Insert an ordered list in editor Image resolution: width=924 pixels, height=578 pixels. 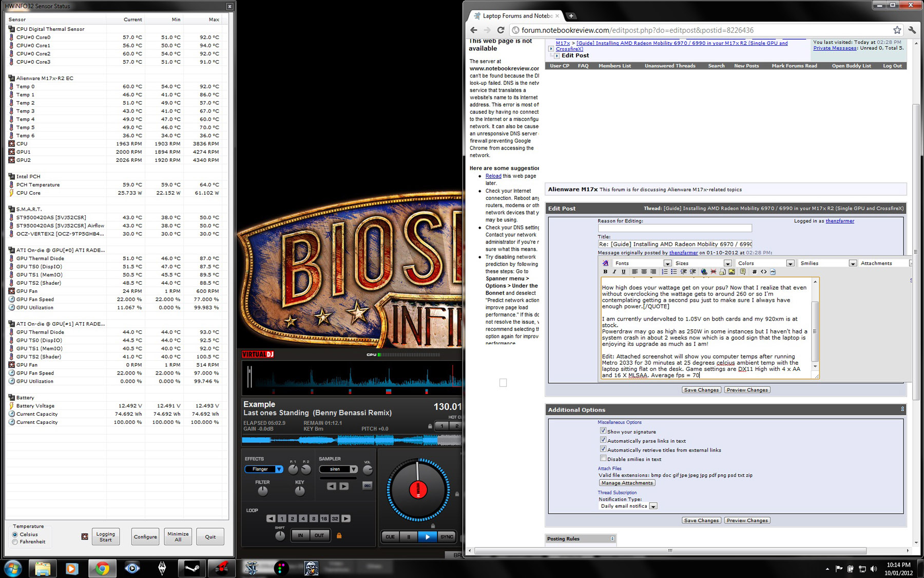665,272
